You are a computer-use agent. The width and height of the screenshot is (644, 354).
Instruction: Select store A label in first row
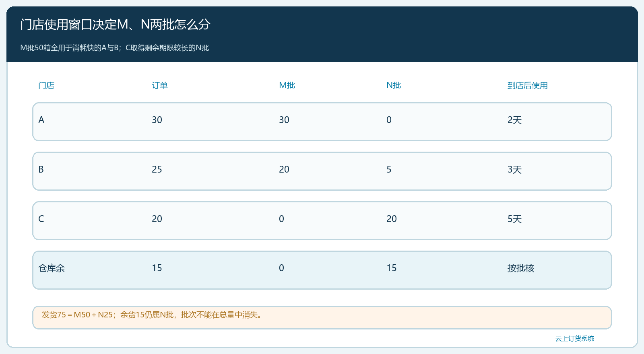tap(41, 120)
